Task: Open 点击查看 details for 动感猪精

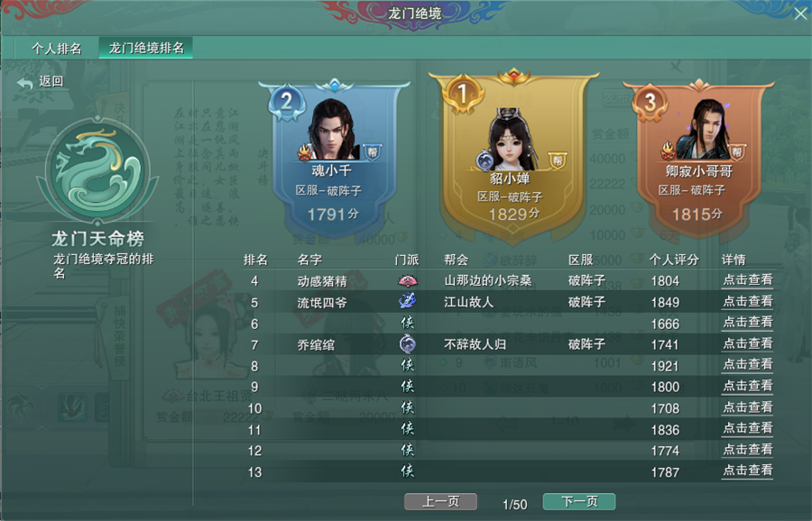Action: (747, 281)
